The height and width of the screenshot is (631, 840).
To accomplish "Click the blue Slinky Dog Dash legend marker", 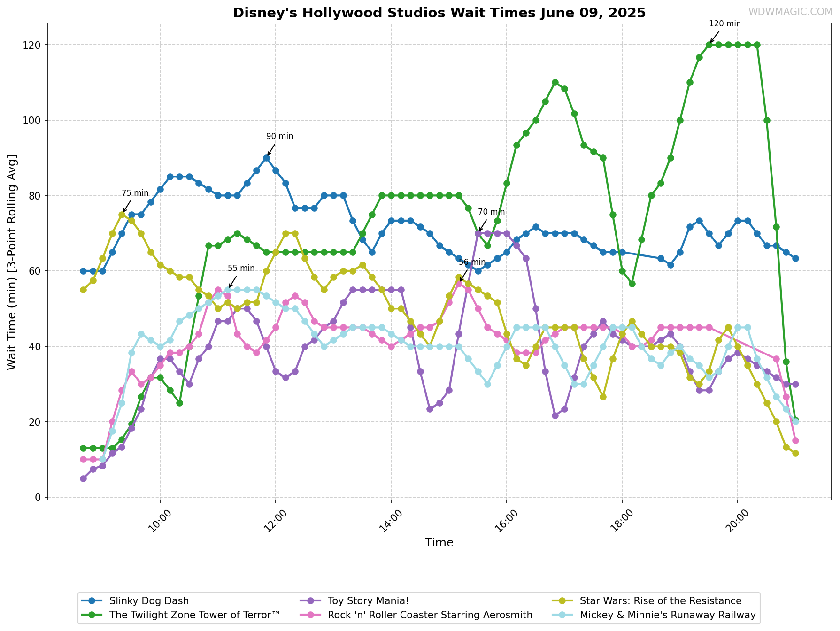I will [92, 601].
